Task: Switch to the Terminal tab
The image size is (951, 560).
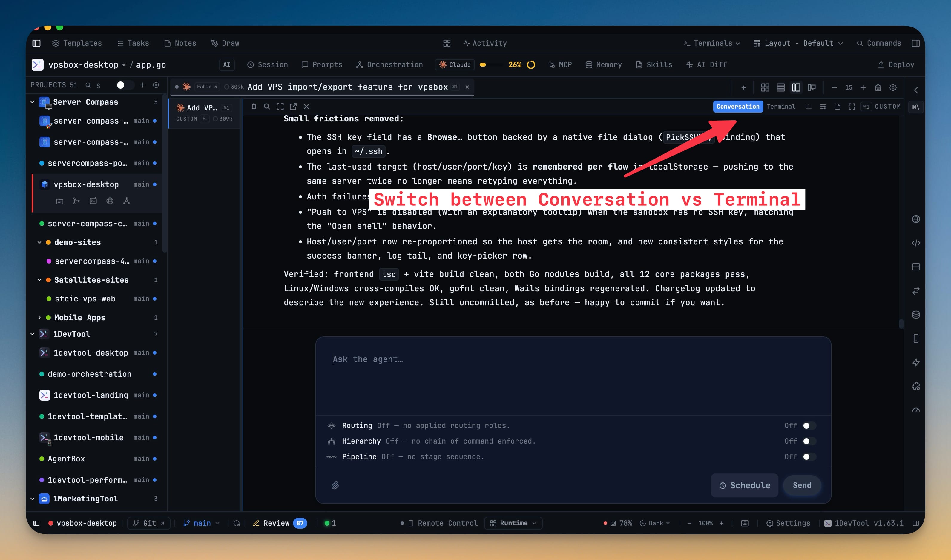Action: point(781,107)
